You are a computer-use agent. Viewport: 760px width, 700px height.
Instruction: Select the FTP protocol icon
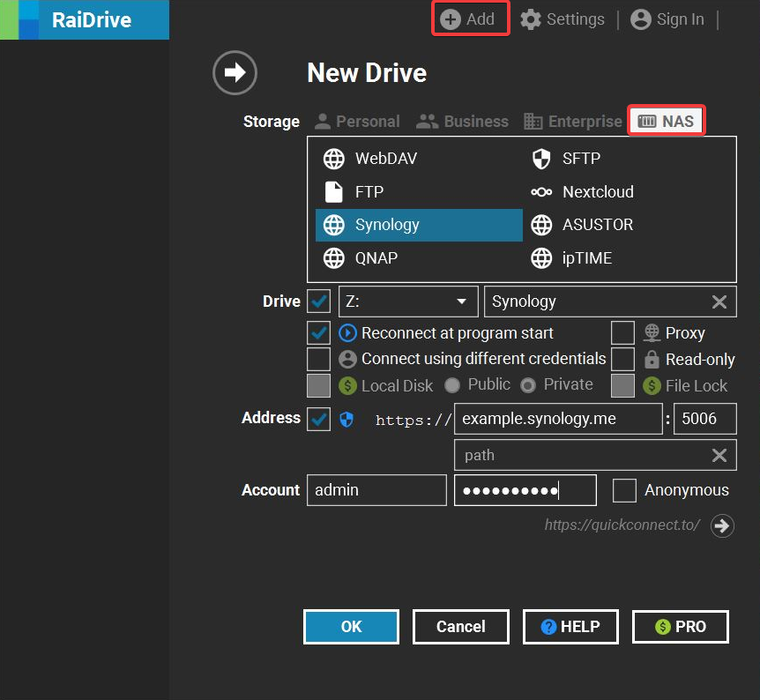pos(333,191)
